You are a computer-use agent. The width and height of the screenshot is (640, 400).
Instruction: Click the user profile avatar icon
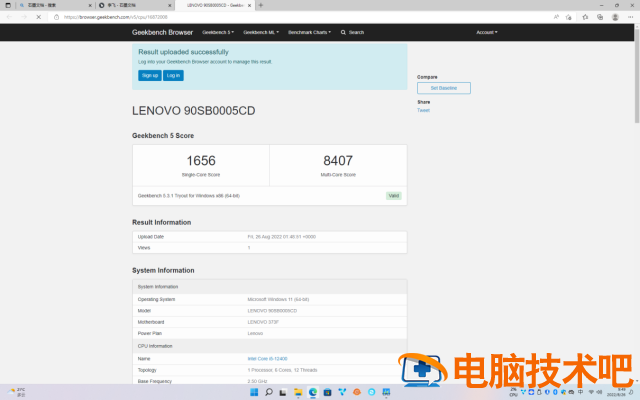pyautogui.click(x=615, y=17)
